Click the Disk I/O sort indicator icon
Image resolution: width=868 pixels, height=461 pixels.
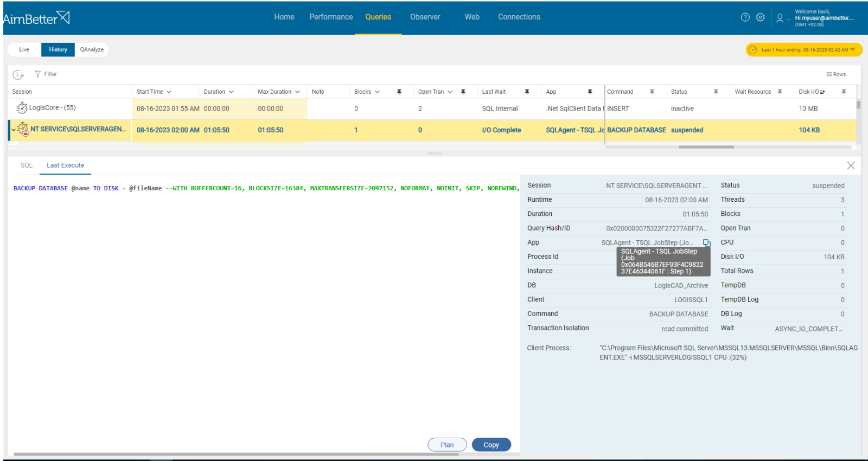point(822,92)
